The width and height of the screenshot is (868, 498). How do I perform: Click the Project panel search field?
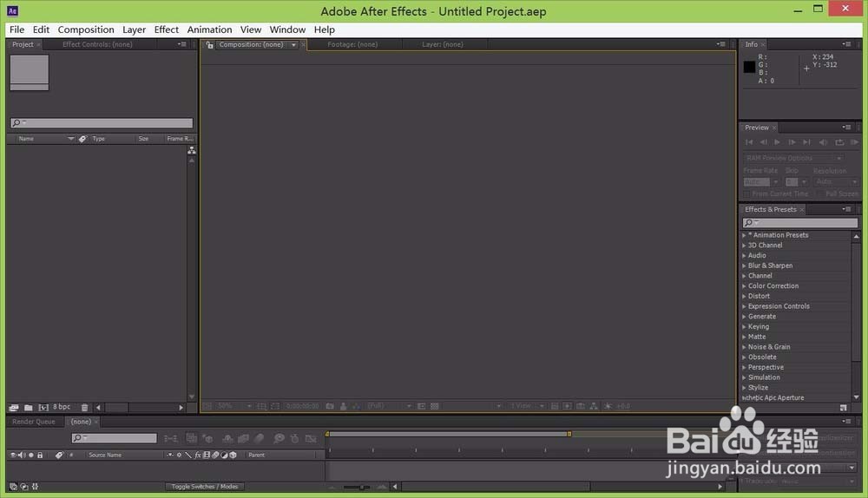tap(102, 123)
